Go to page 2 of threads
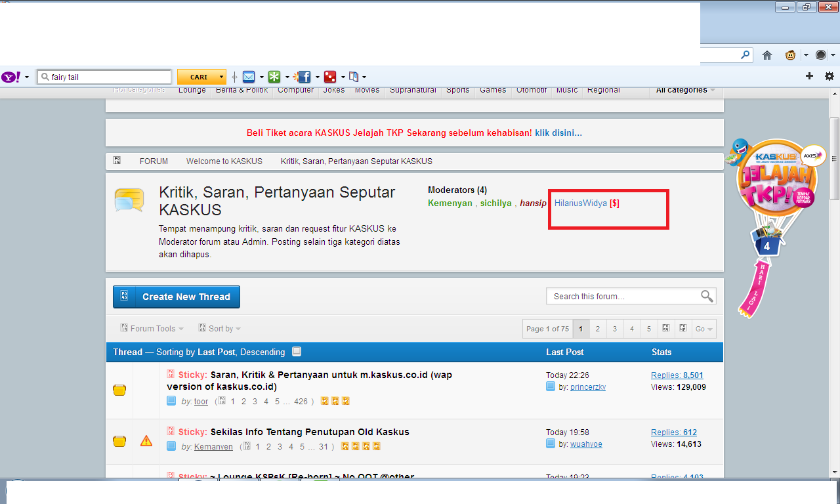The width and height of the screenshot is (840, 504). [x=598, y=329]
